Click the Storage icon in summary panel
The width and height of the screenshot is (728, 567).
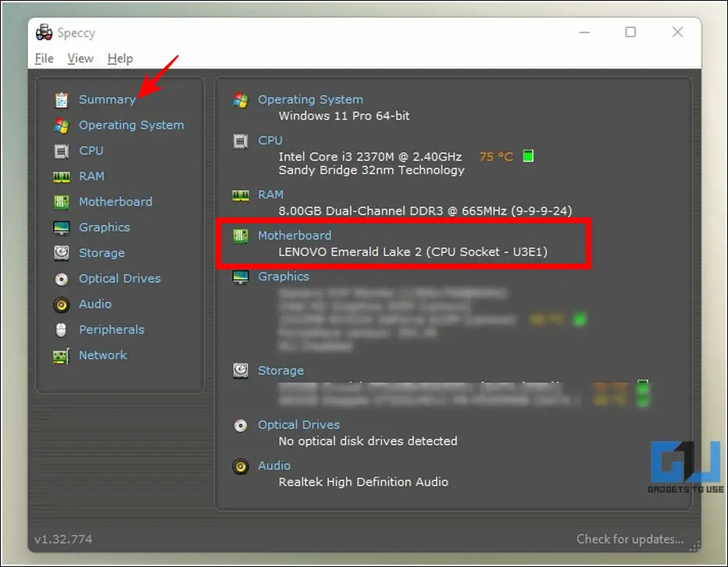[241, 370]
